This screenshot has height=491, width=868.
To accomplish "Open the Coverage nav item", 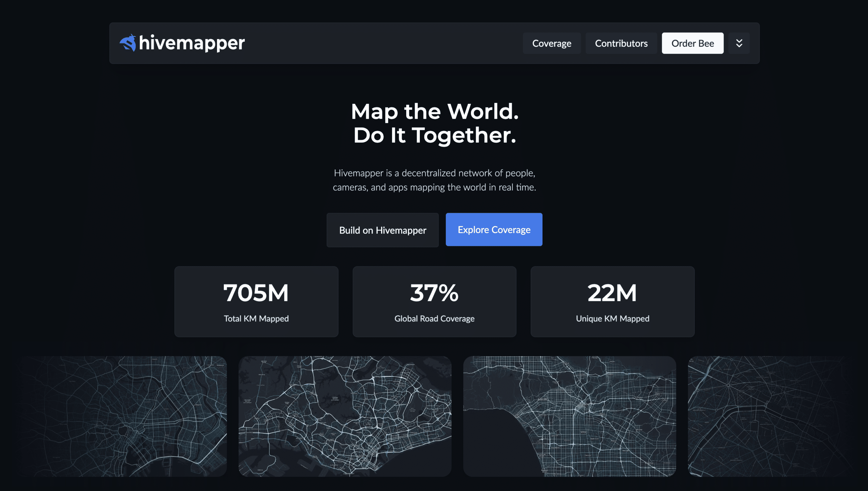I will pyautogui.click(x=551, y=43).
